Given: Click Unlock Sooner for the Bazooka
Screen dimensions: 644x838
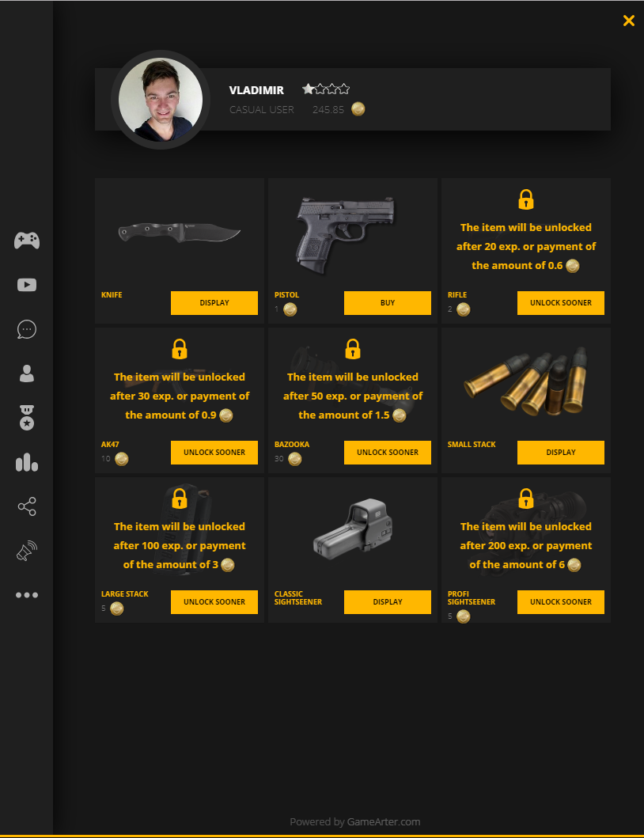Looking at the screenshot, I should [388, 453].
